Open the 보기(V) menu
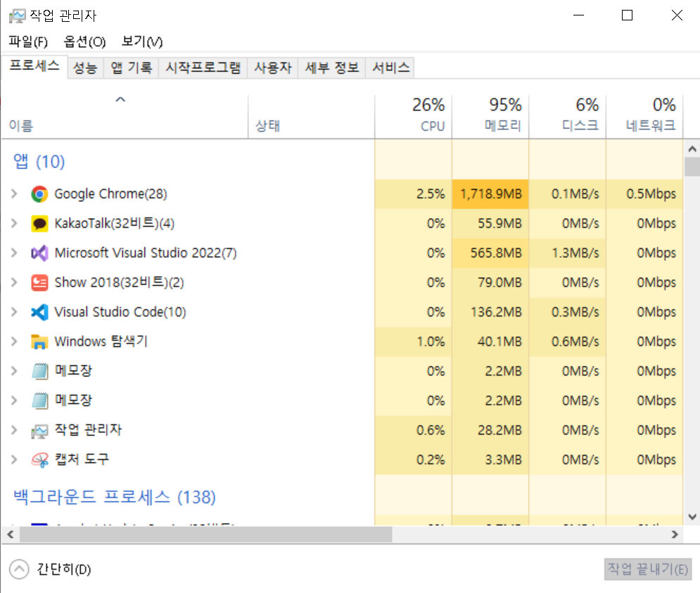The image size is (700, 593). 142,42
